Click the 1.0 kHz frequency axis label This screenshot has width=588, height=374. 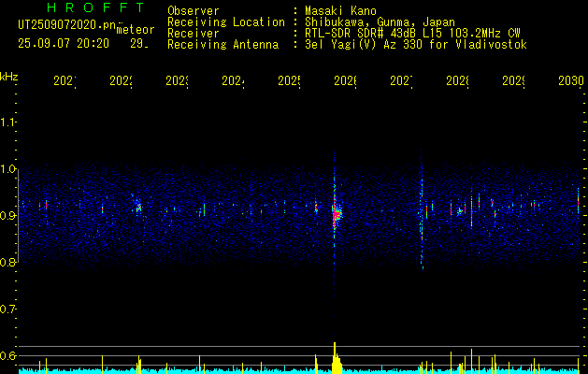tap(7, 169)
